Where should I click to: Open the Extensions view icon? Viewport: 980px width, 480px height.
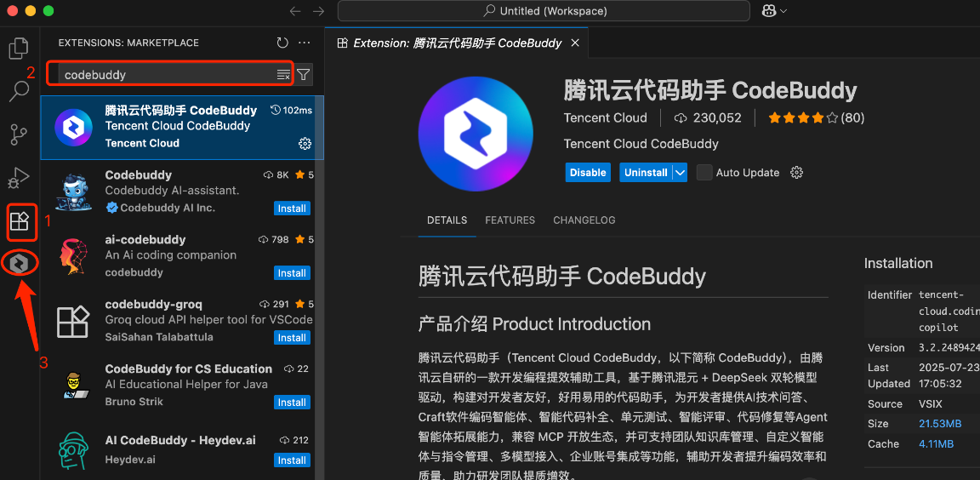[x=20, y=220]
